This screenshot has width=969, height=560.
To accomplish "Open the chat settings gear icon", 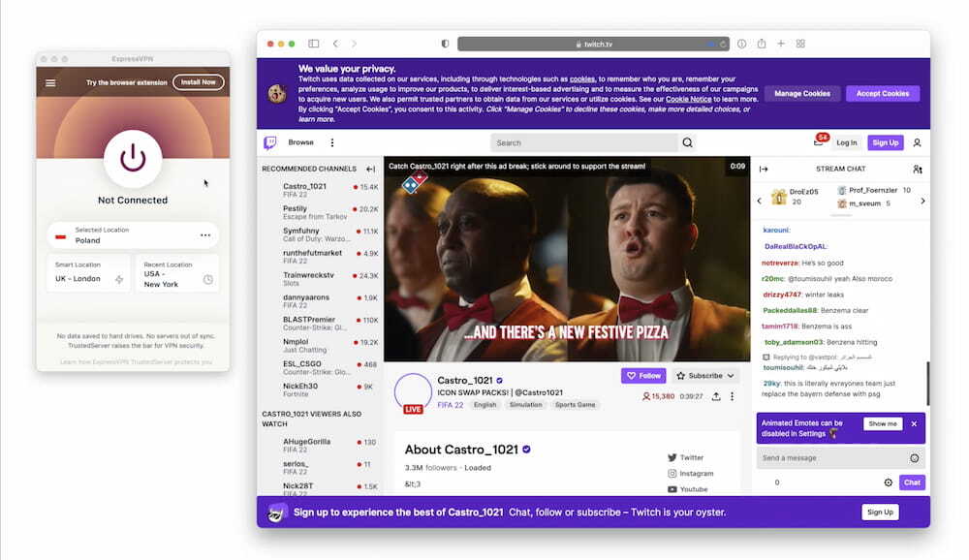I will pyautogui.click(x=888, y=482).
